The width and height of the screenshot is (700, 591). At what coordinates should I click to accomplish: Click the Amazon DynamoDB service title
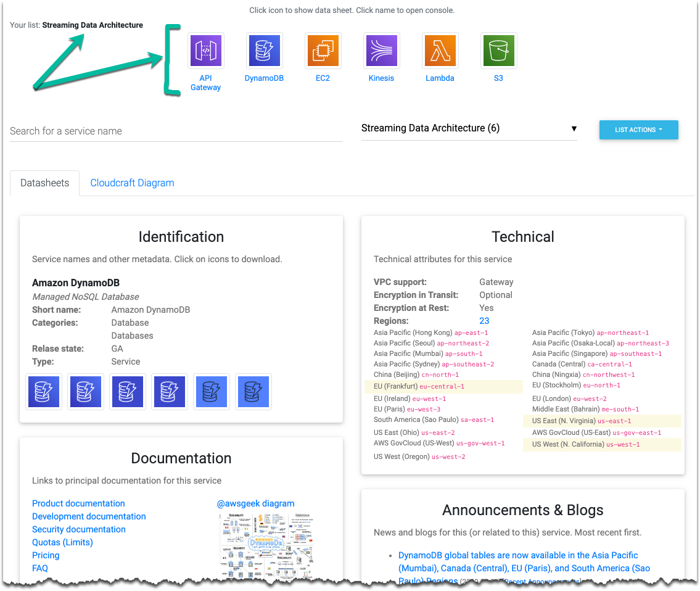76,283
